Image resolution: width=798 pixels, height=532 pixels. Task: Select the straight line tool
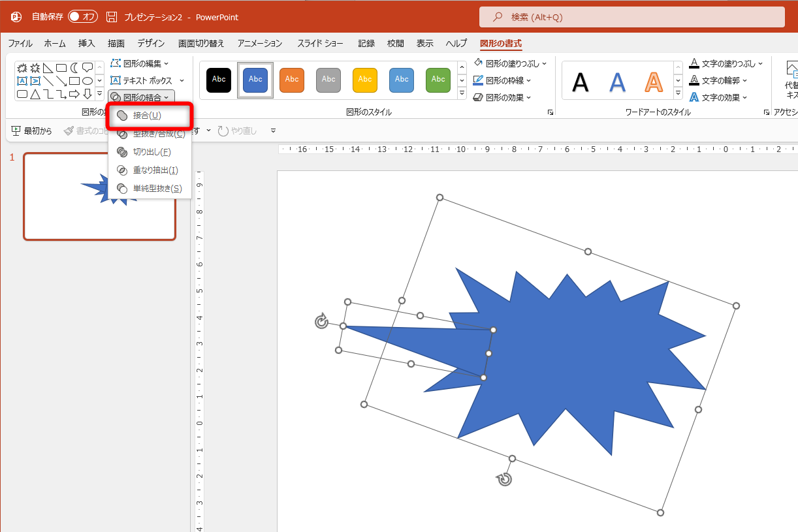[48, 80]
